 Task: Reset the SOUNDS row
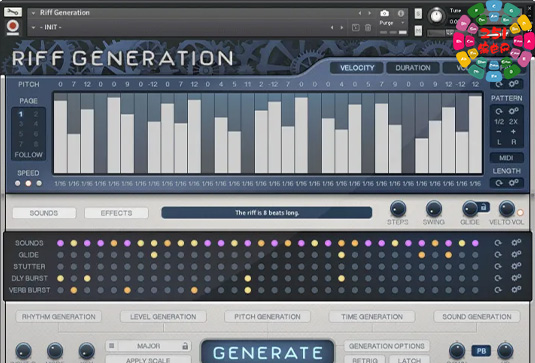click(x=498, y=243)
